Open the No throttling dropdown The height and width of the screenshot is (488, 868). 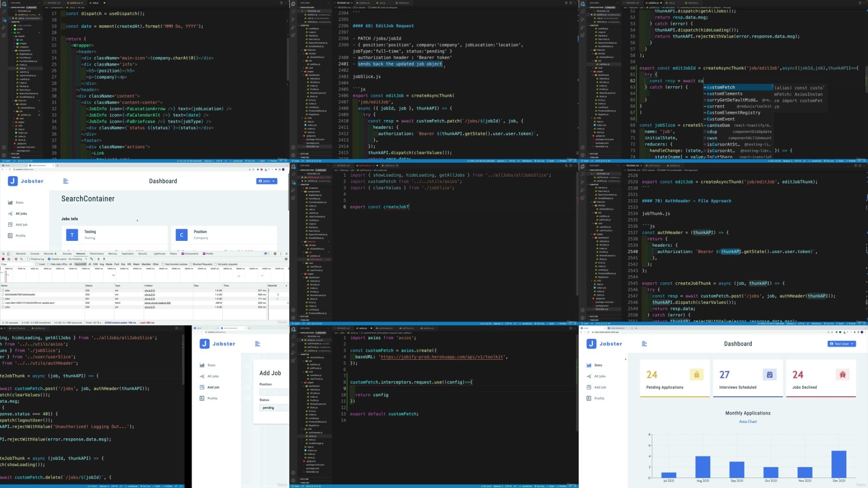[77, 259]
